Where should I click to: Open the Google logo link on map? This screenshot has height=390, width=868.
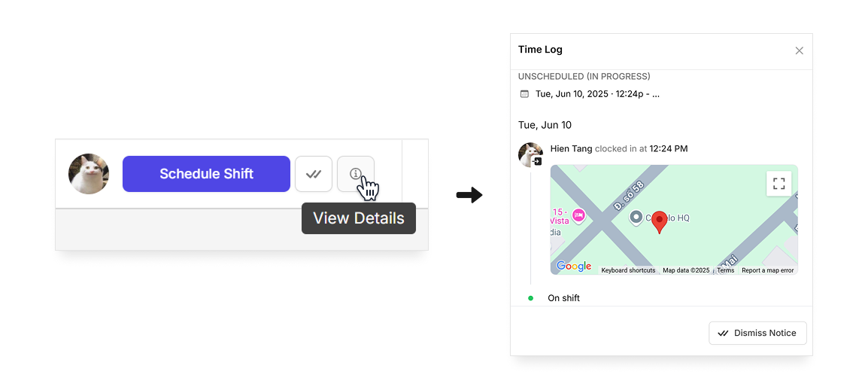[574, 266]
